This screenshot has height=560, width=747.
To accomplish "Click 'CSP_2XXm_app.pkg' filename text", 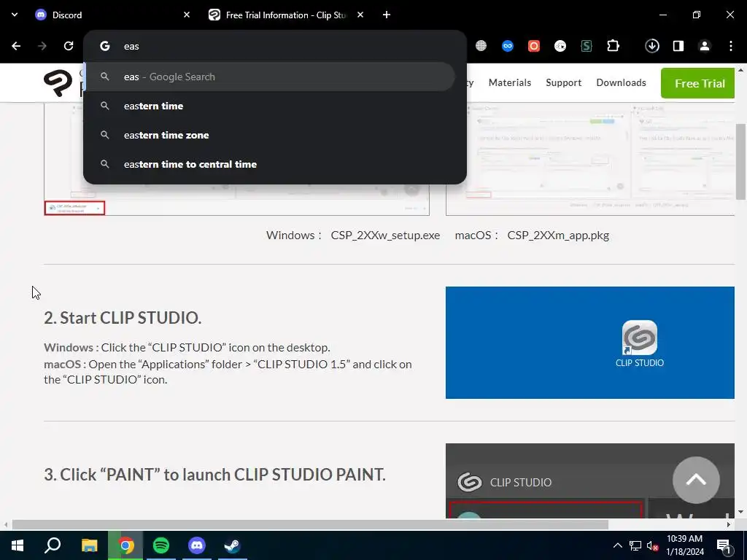I will [558, 236].
